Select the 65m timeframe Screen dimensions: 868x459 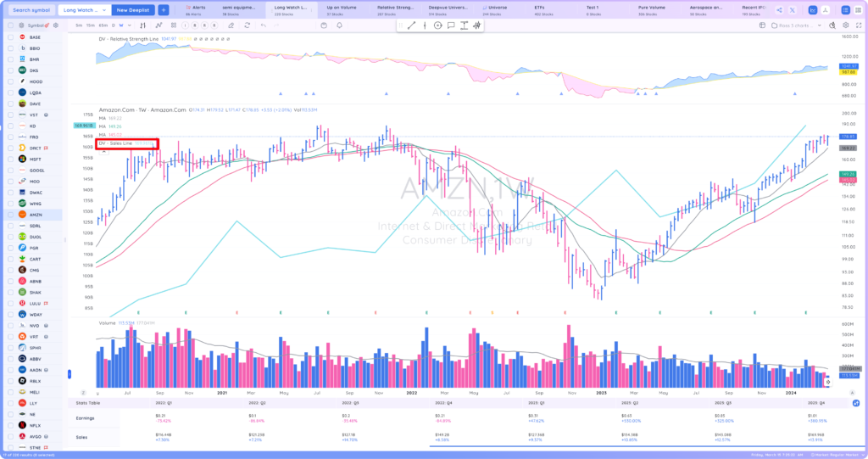103,25
